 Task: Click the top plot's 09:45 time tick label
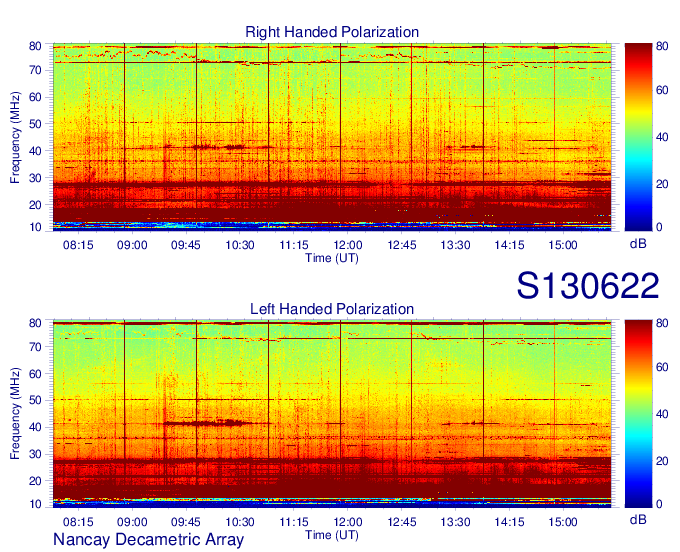(186, 245)
